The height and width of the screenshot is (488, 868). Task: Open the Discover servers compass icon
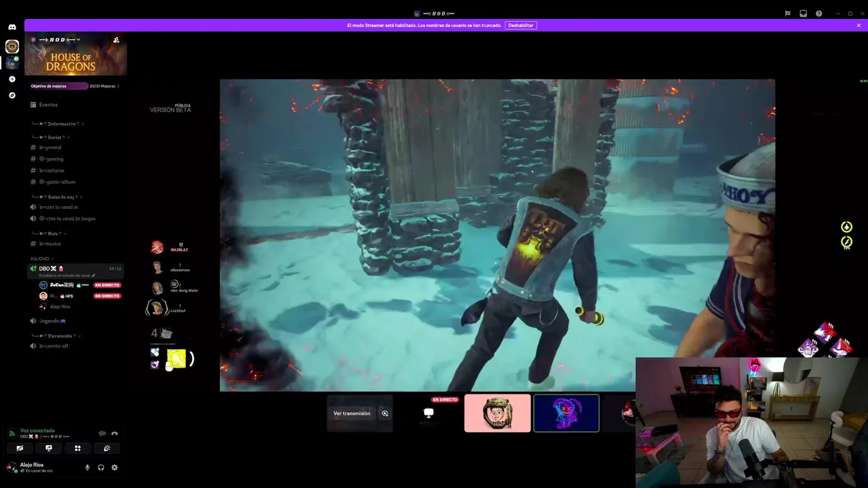coord(12,96)
